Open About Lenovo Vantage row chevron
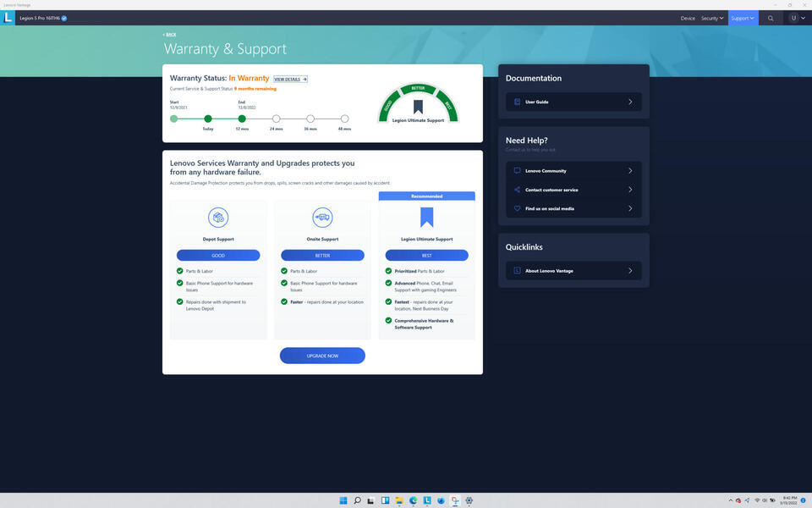The height and width of the screenshot is (508, 812). pos(630,271)
